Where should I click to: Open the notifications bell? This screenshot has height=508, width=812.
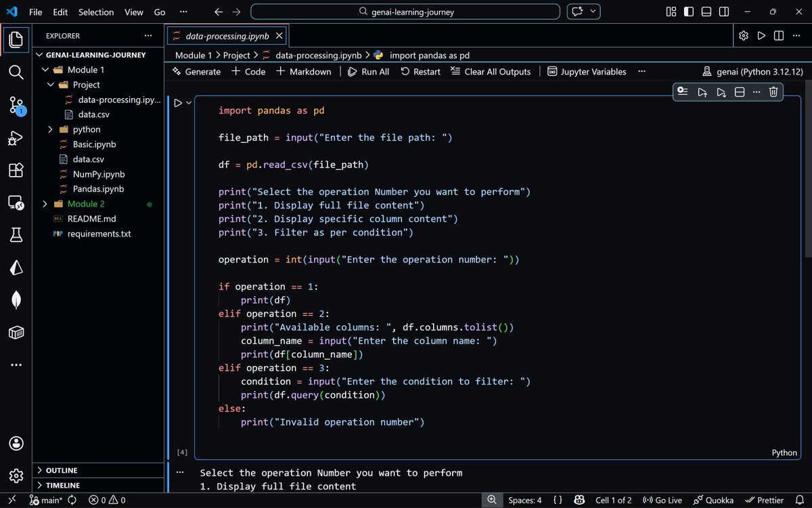coord(800,500)
